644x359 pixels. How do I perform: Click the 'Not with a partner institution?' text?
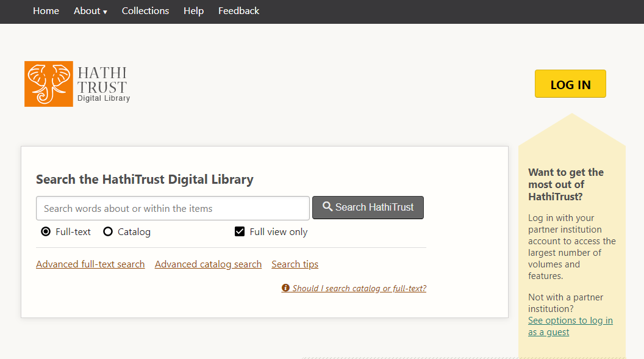(565, 303)
